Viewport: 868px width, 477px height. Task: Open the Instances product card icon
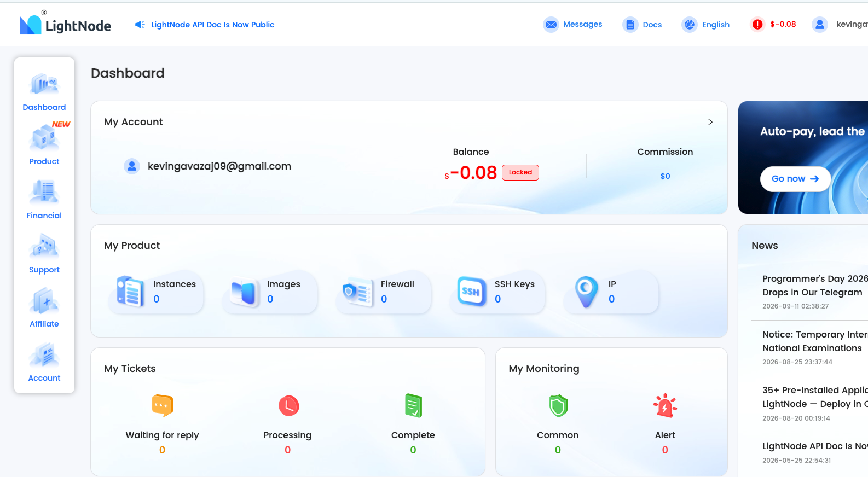131,292
